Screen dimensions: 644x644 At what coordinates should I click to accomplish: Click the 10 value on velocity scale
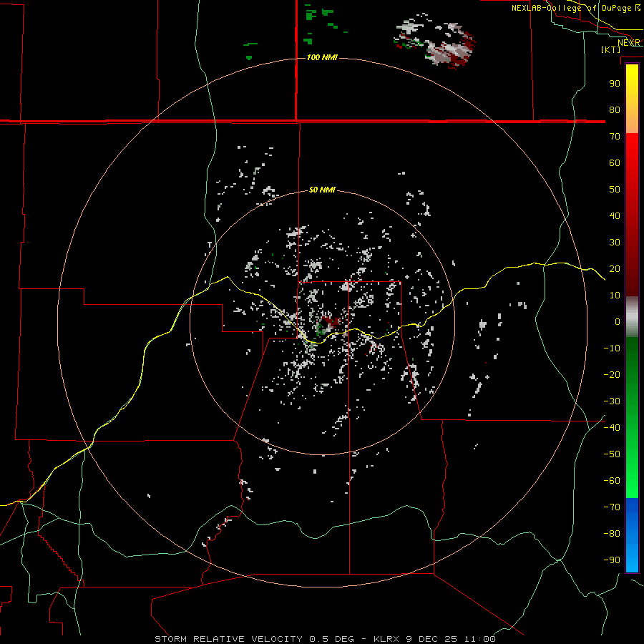pos(615,296)
